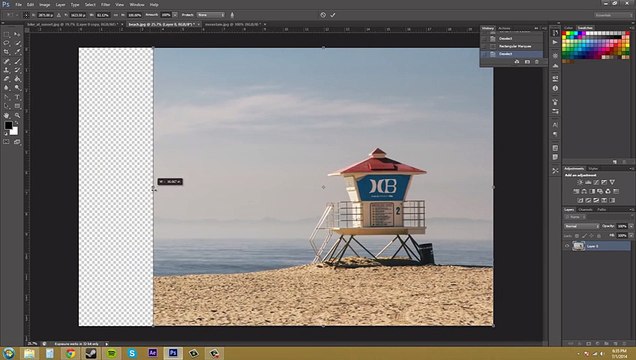
Task: Select the Clone Stamp tool
Action: [6, 70]
